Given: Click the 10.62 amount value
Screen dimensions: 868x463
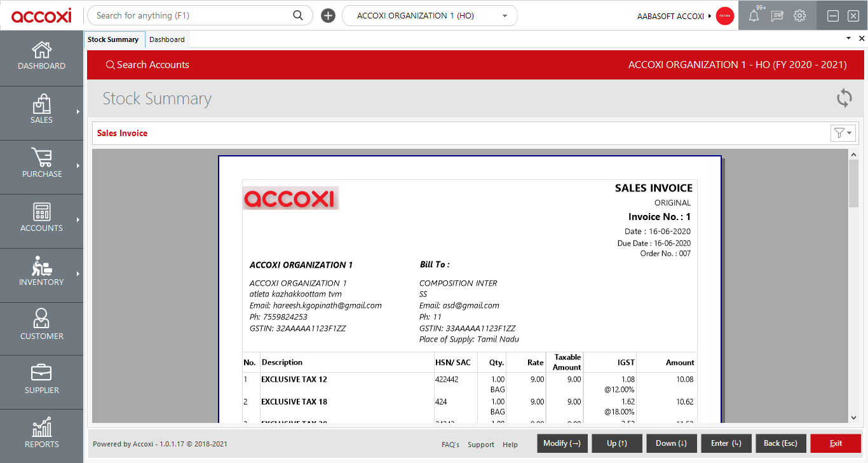Looking at the screenshot, I should click(x=684, y=402).
